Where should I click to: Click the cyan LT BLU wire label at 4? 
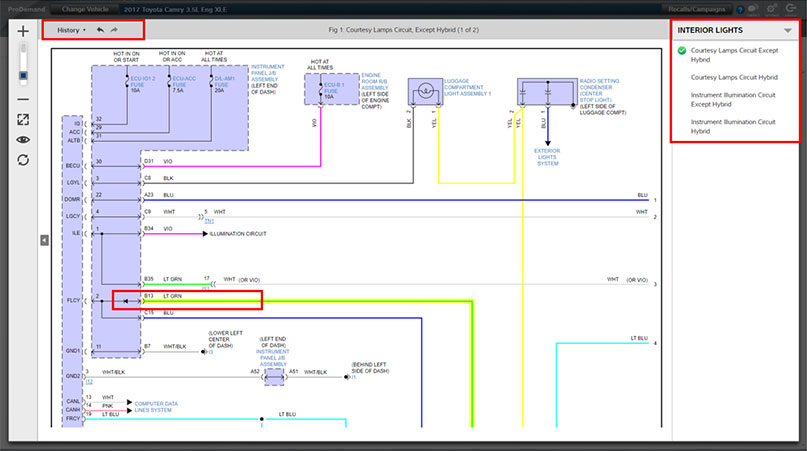[639, 338]
